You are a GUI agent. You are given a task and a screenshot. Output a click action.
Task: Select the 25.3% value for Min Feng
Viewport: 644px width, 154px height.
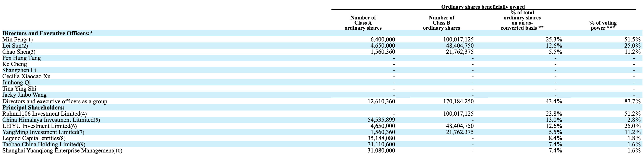(x=554, y=40)
